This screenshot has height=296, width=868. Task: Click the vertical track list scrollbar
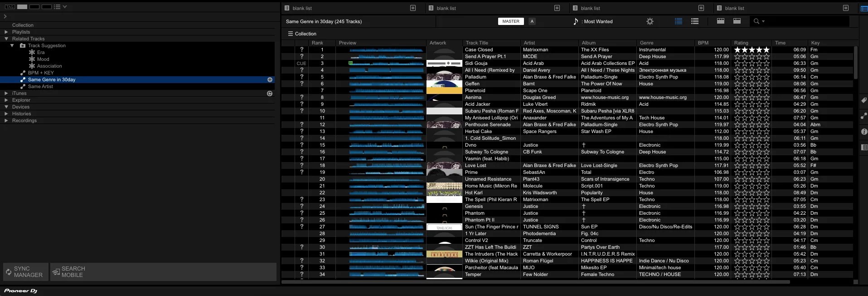click(856, 62)
